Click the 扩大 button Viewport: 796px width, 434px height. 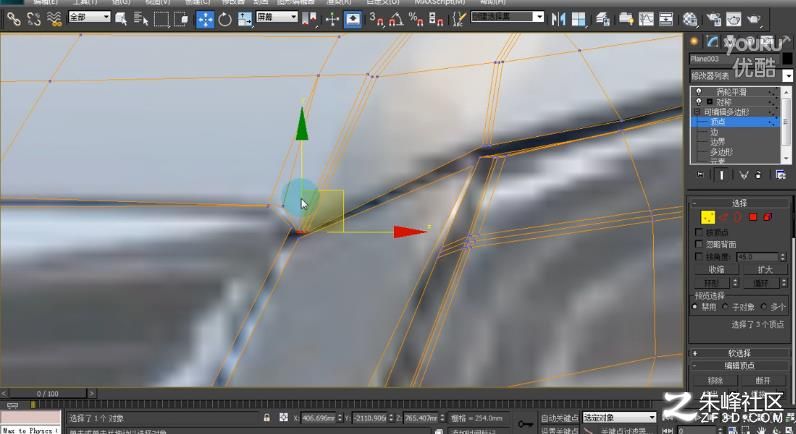tap(765, 270)
